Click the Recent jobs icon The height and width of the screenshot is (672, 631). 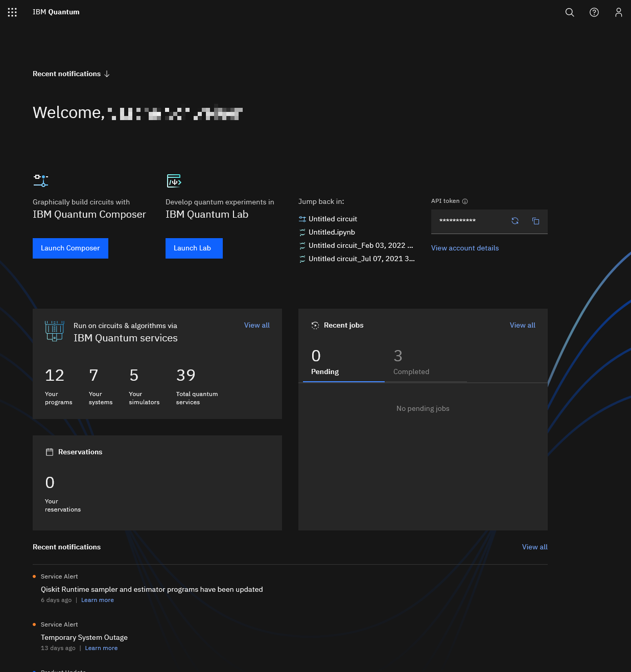(x=315, y=326)
